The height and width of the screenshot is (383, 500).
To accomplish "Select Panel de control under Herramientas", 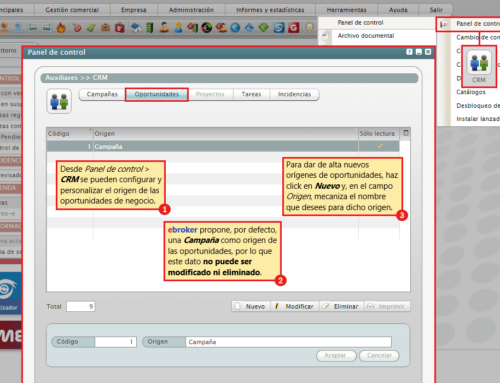I will (360, 23).
